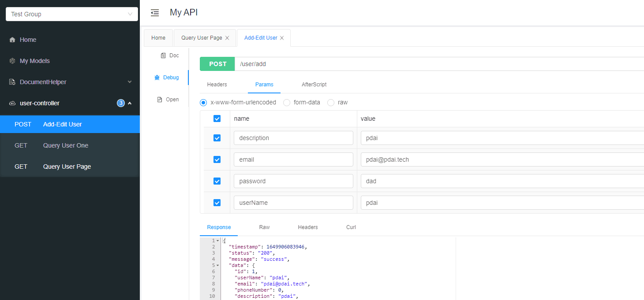Switch to the Headers request tab

pos(217,85)
